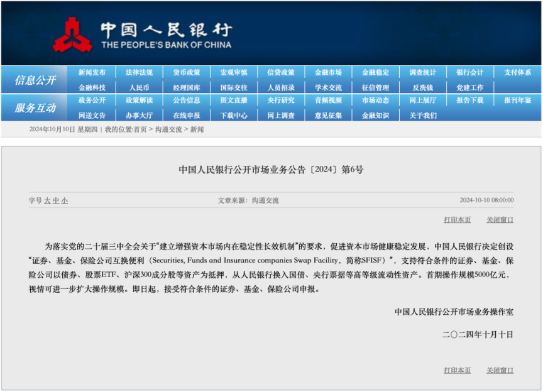Open 人民币 navigation link
The height and width of the screenshot is (392, 543).
pos(139,88)
